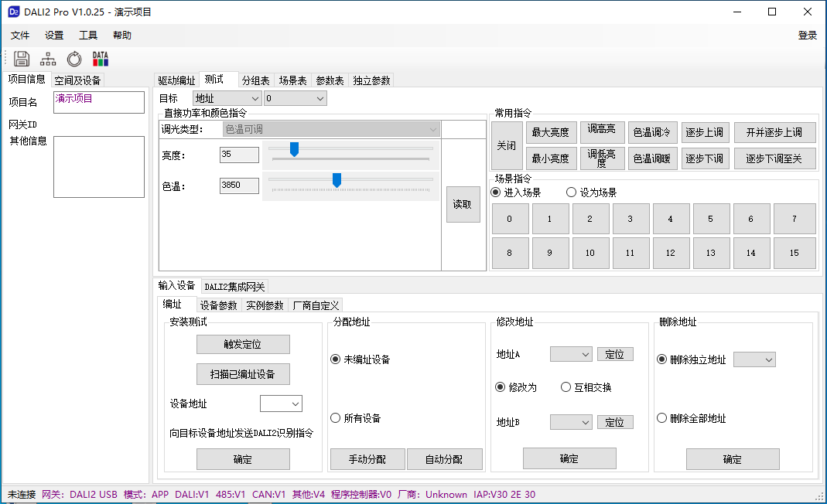
Task: Trigger scene 7 button
Action: 795,219
